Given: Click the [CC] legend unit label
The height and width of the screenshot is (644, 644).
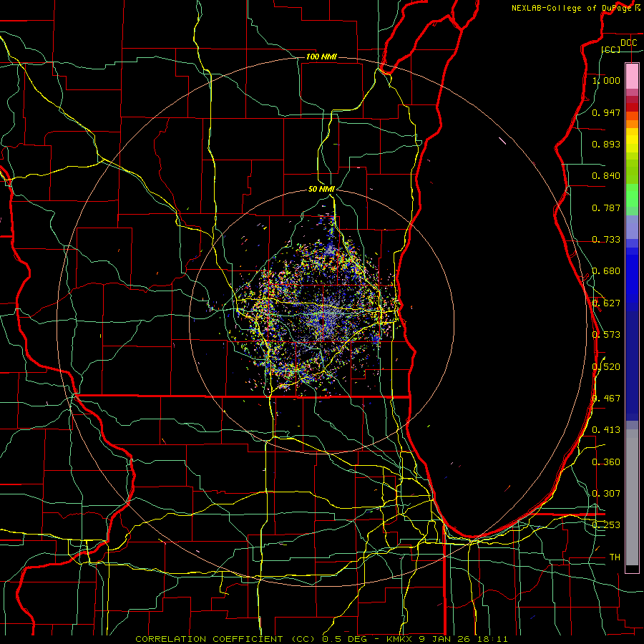Looking at the screenshot, I should tap(611, 49).
